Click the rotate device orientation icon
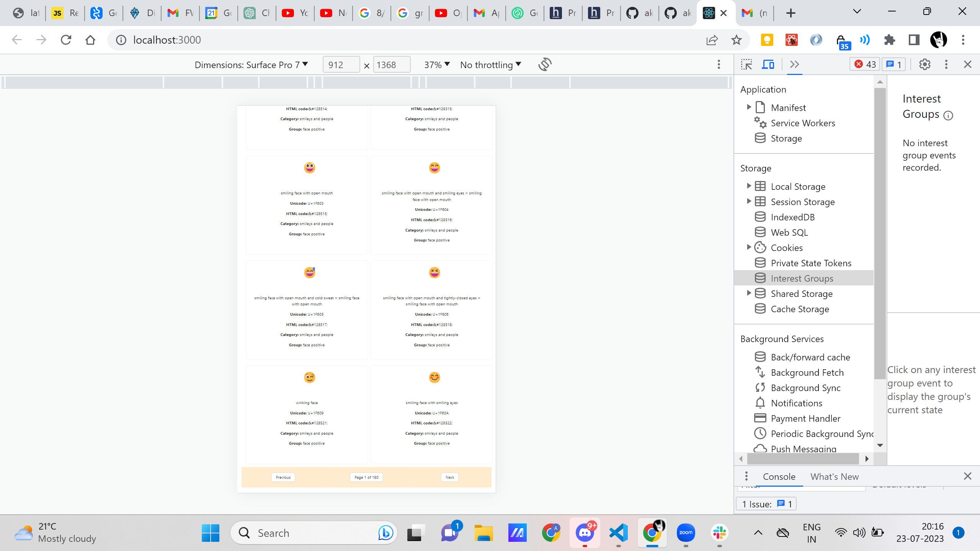Image resolution: width=980 pixels, height=551 pixels. pos(545,64)
